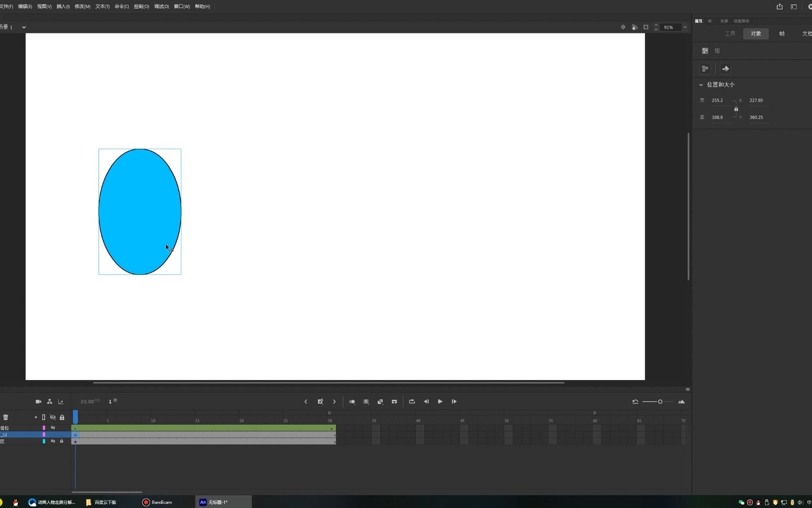812x508 pixels.
Task: Toggle clip content outside stage
Action: click(x=646, y=27)
